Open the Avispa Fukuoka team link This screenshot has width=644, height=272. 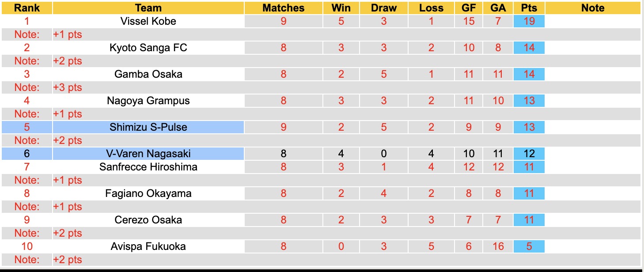tap(148, 246)
